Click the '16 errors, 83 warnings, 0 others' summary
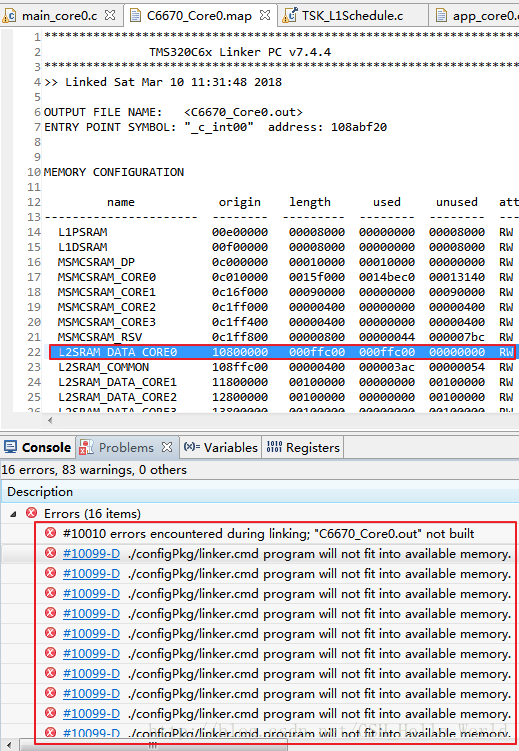Viewport: 519px width, 751px height. (94, 470)
